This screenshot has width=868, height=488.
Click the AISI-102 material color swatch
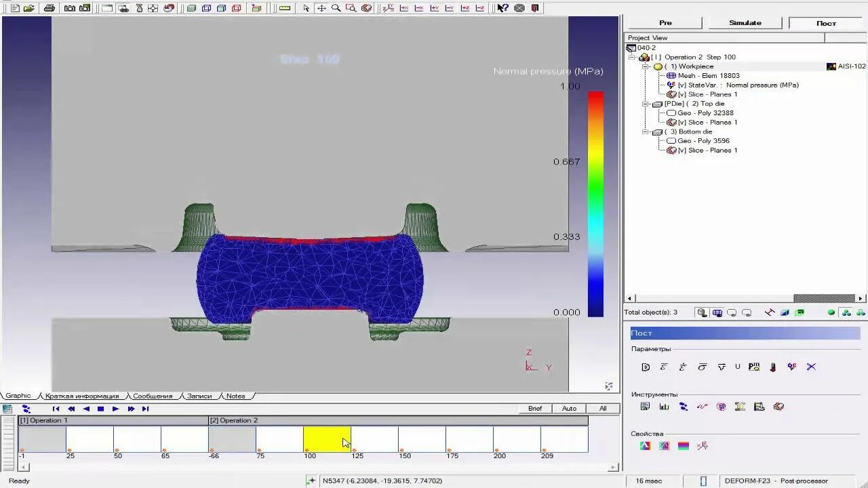[831, 66]
